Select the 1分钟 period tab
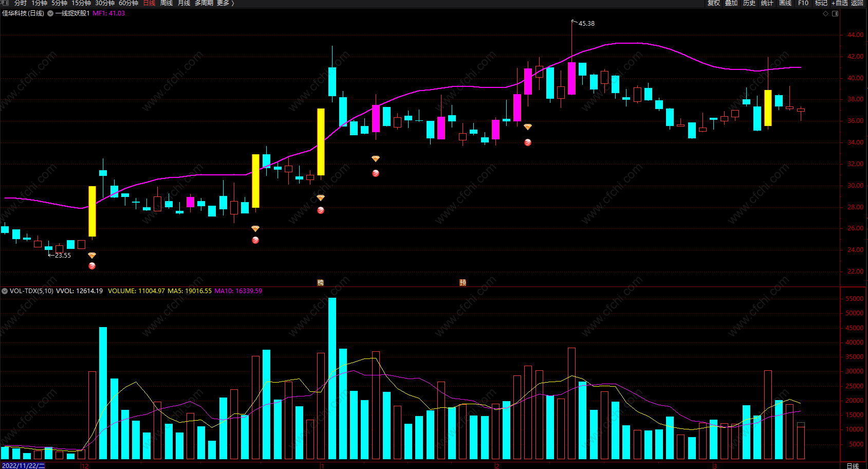 [39, 3]
